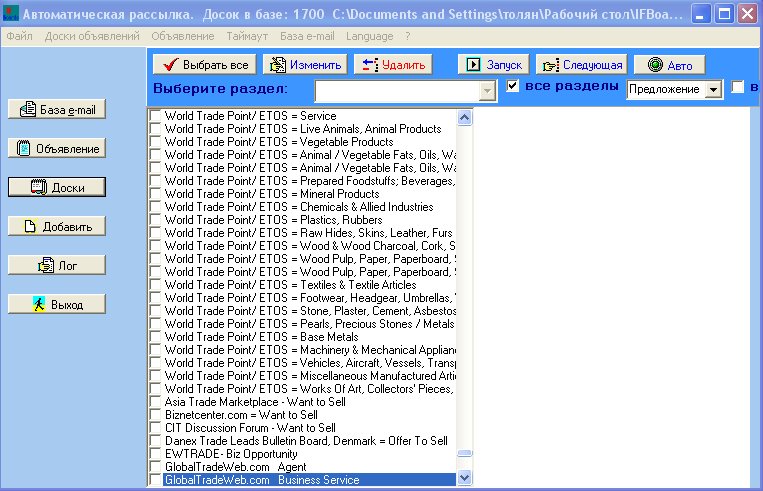Select Wood & Wood Charcoal, Cork row
This screenshot has height=491, width=763.
coord(309,246)
